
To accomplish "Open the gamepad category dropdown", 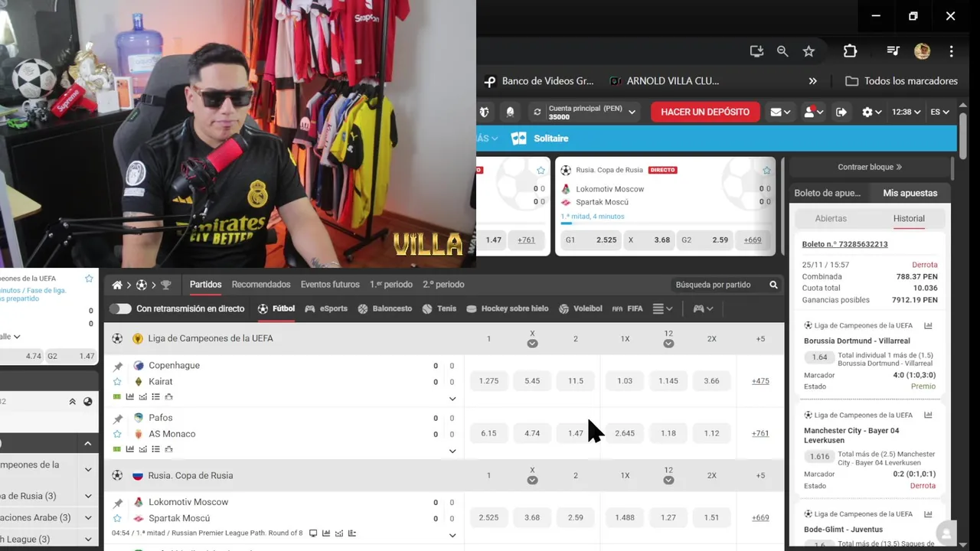I will [x=703, y=309].
